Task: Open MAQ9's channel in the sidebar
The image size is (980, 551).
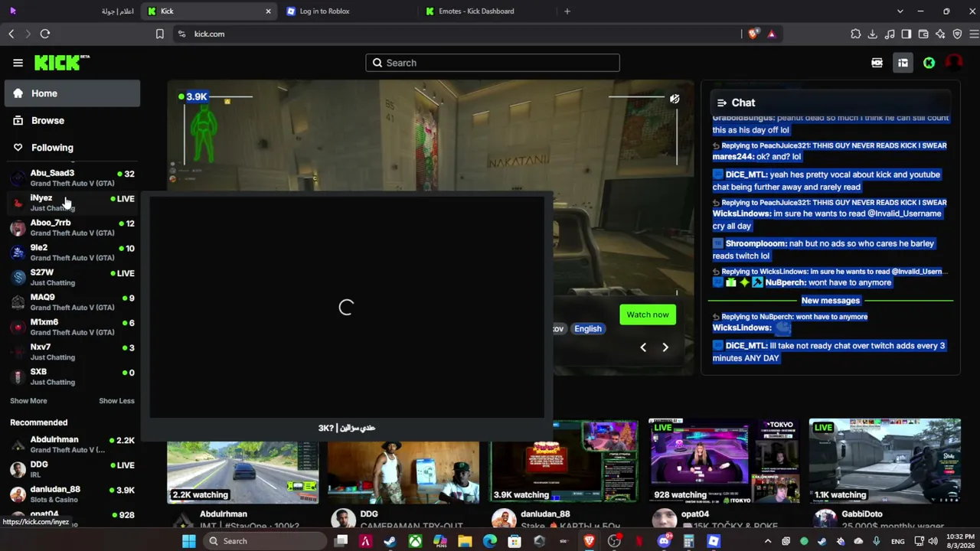Action: [x=72, y=302]
